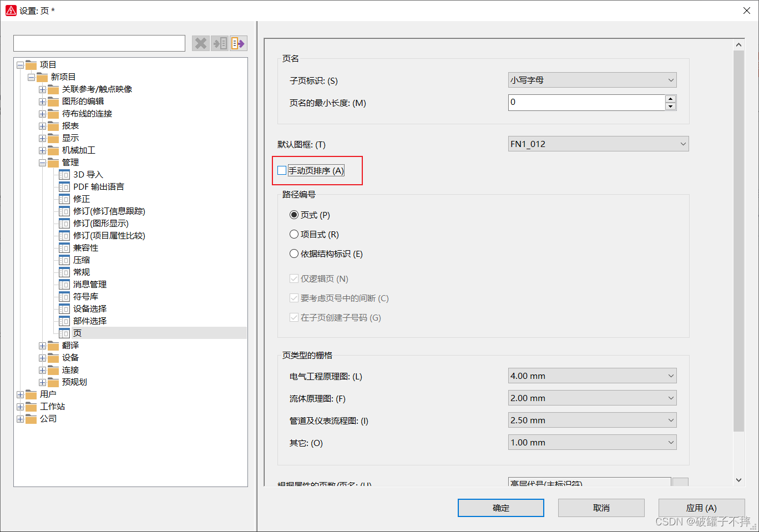
Task: Enable the 手动页排序 (A) checkbox
Action: (x=282, y=170)
